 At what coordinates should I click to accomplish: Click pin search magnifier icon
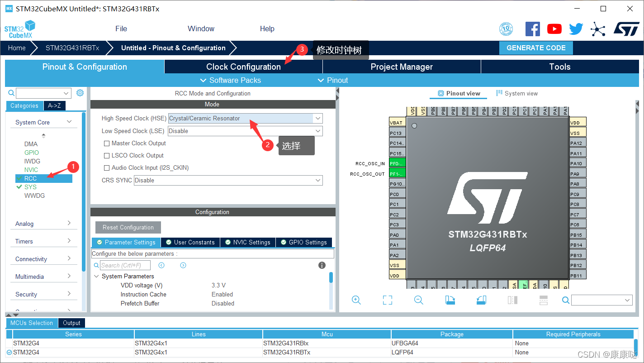point(566,300)
